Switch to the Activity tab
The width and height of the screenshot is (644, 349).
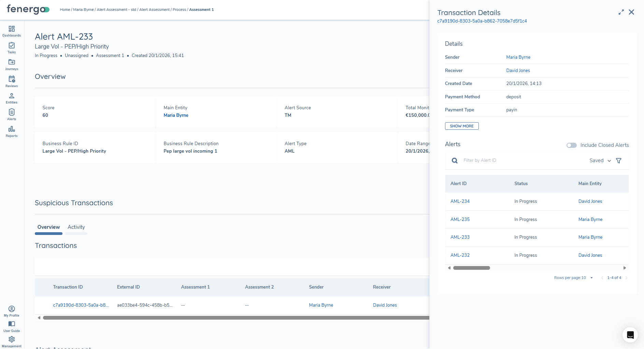click(76, 227)
